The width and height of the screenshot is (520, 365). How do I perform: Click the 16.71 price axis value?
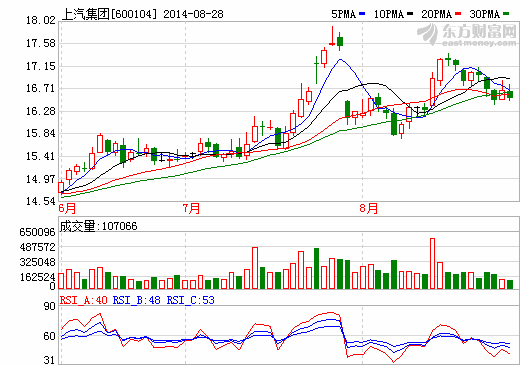click(x=41, y=88)
